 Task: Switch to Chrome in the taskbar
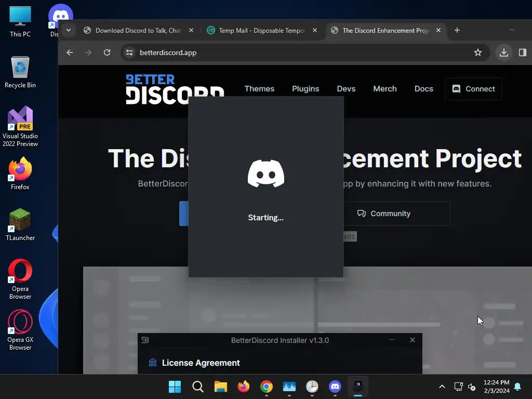pos(267,387)
